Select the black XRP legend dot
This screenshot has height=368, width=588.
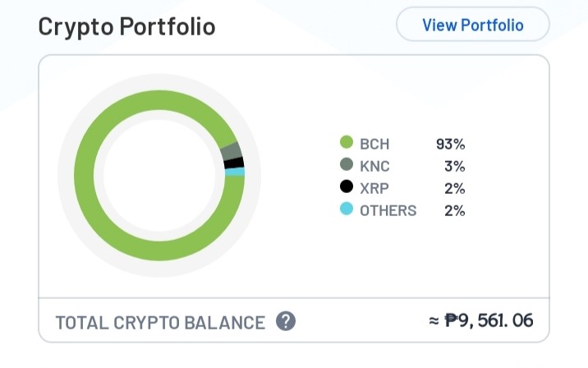click(x=347, y=186)
